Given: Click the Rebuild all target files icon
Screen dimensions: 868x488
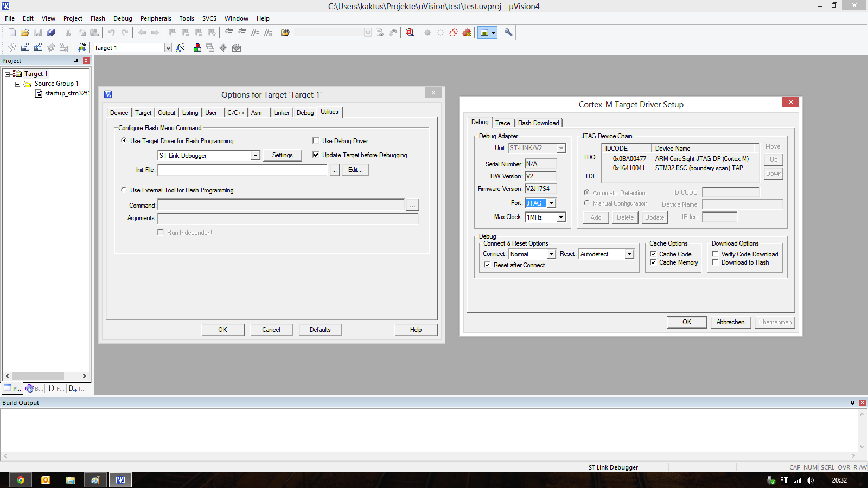Looking at the screenshot, I should [38, 48].
